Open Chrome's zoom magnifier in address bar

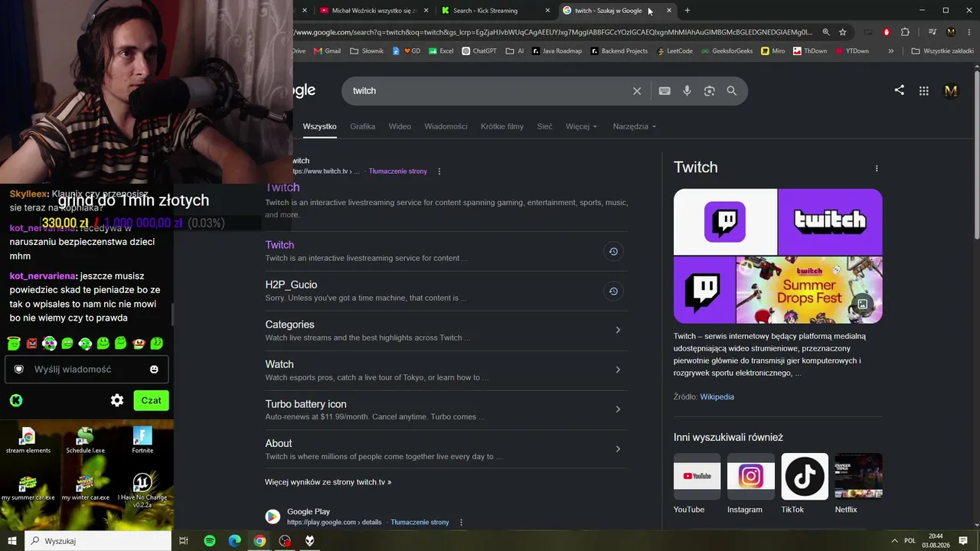click(826, 32)
